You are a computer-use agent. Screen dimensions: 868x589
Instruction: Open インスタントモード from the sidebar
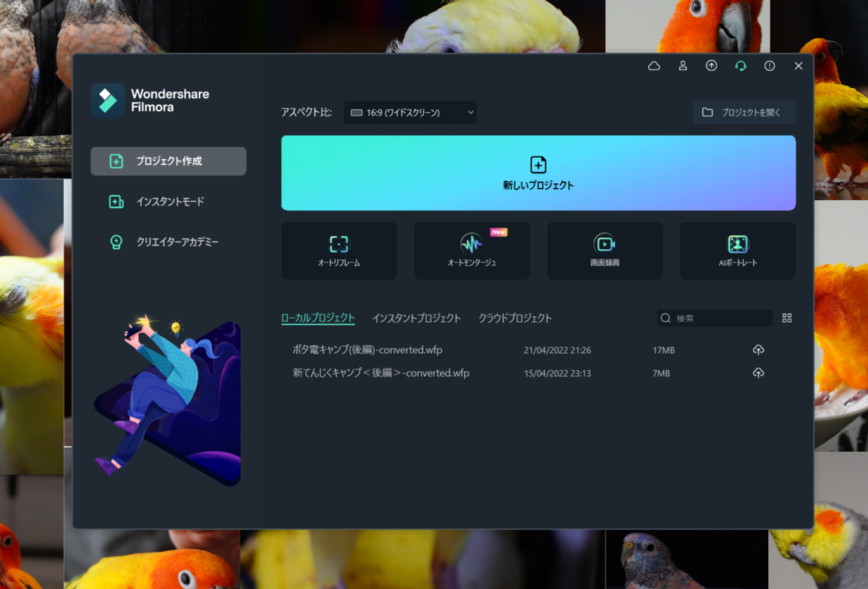(x=169, y=202)
